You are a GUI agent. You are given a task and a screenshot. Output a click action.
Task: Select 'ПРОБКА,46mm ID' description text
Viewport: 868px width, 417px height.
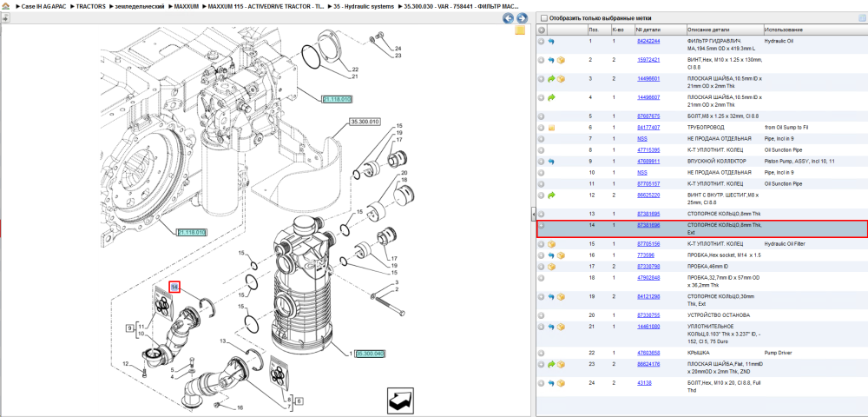click(708, 267)
